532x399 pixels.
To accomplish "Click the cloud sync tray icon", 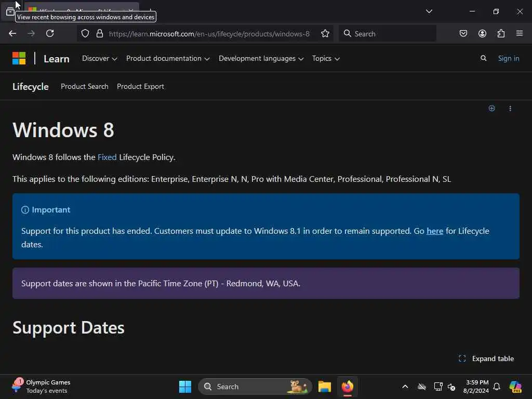I will 421,387.
